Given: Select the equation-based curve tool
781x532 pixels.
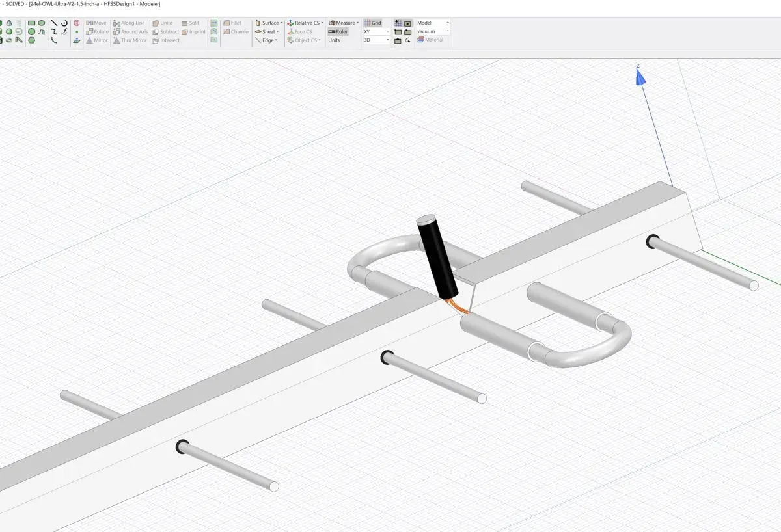Looking at the screenshot, I should [x=64, y=31].
